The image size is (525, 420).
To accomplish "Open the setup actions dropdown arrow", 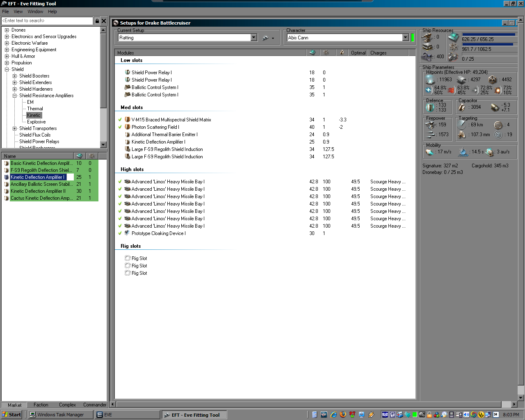I will coord(273,38).
